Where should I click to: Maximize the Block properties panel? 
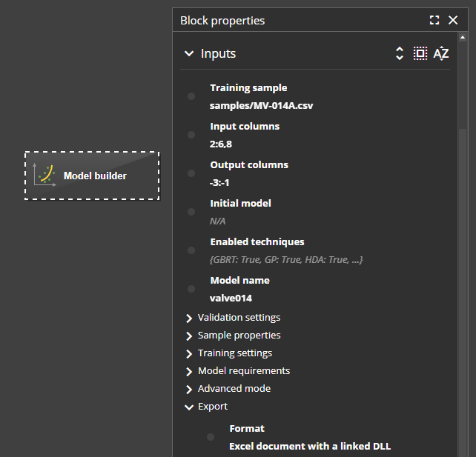click(434, 21)
